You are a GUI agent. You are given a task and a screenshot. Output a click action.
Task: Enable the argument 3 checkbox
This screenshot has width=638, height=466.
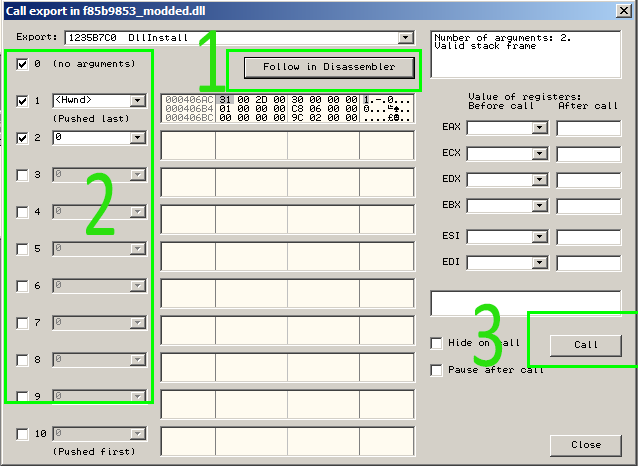23,175
